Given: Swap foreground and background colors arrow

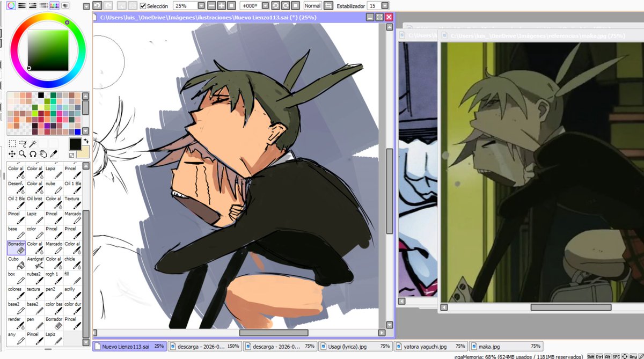Looking at the screenshot, I should tap(85, 142).
